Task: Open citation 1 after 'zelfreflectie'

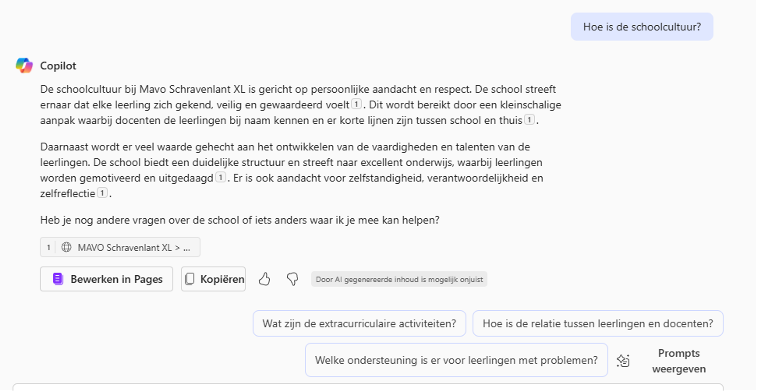Action: coord(102,193)
